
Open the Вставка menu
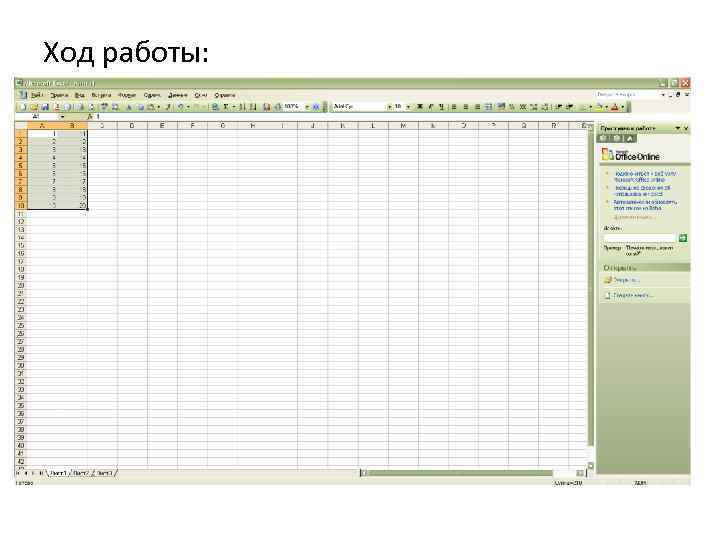click(101, 95)
